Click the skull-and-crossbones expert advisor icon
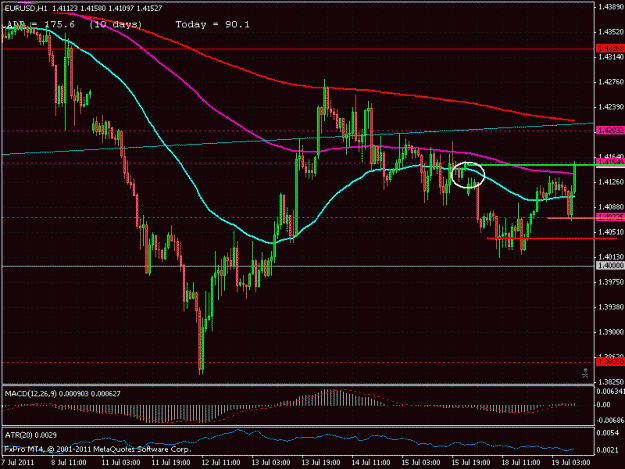Image resolution: width=625 pixels, height=469 pixels. (585, 373)
